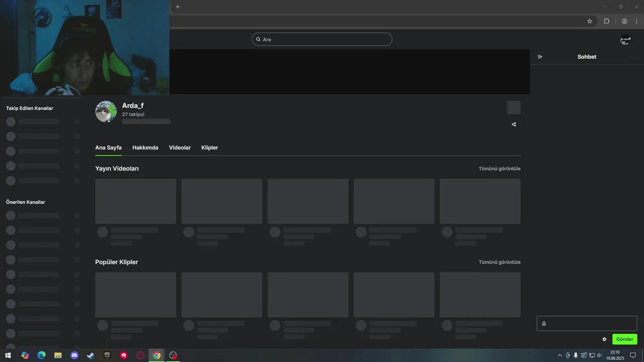Open the Chrome three-dot menu
The width and height of the screenshot is (644, 362).
point(636,21)
